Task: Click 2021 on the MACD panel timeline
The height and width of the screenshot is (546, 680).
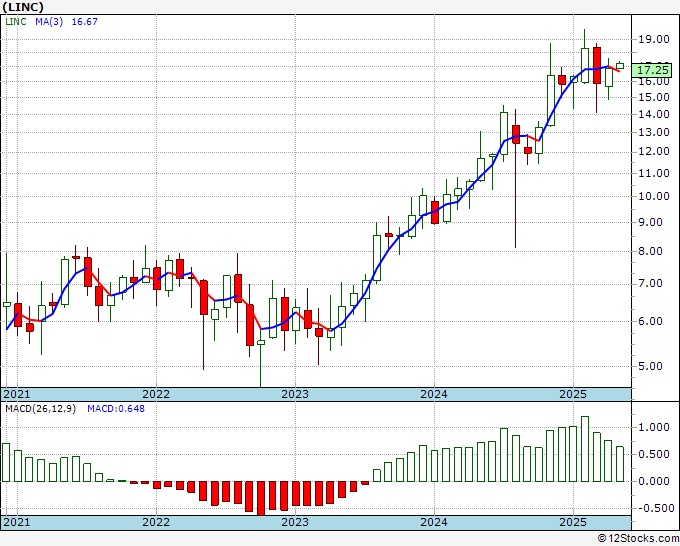Action: point(17,522)
